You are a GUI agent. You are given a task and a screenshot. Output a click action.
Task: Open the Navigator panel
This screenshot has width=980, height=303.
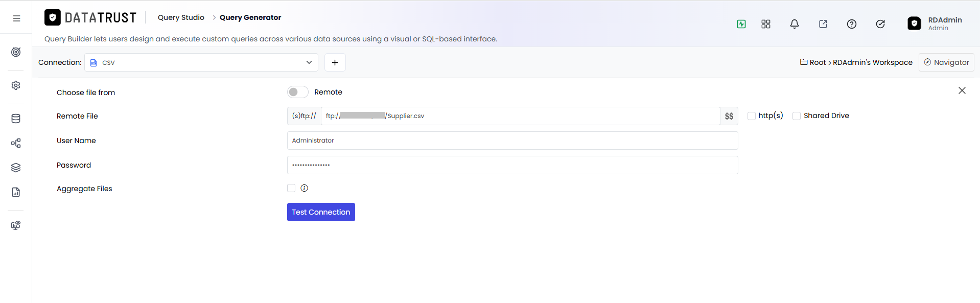tap(946, 62)
